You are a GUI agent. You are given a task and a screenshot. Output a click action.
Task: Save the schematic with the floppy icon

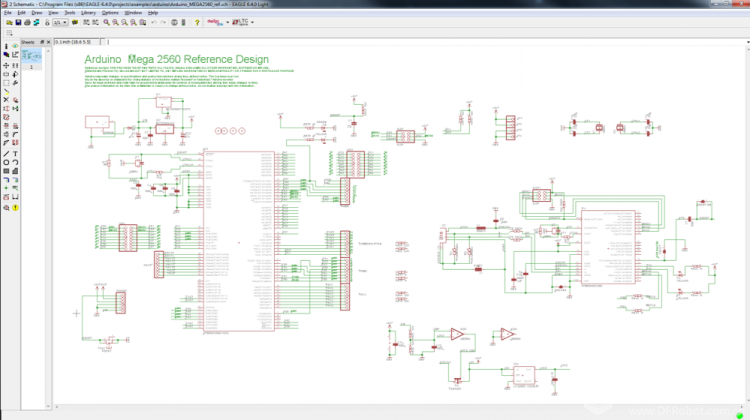point(18,22)
